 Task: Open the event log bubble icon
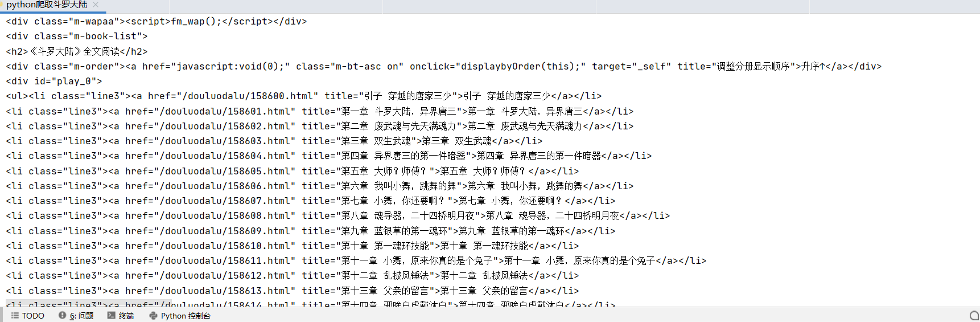coord(974,316)
